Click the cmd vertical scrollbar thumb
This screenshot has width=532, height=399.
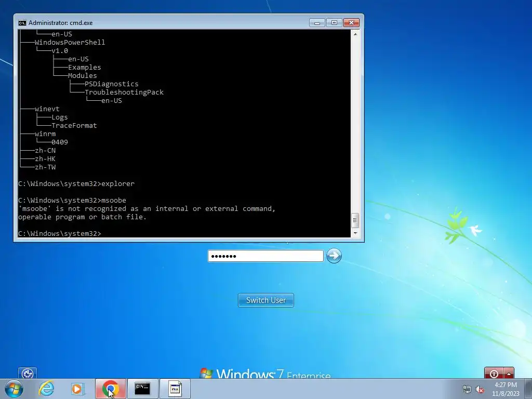tap(355, 220)
